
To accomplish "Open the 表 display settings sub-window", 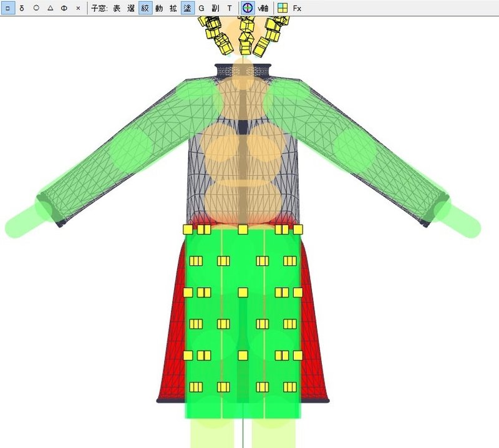I will pyautogui.click(x=117, y=9).
